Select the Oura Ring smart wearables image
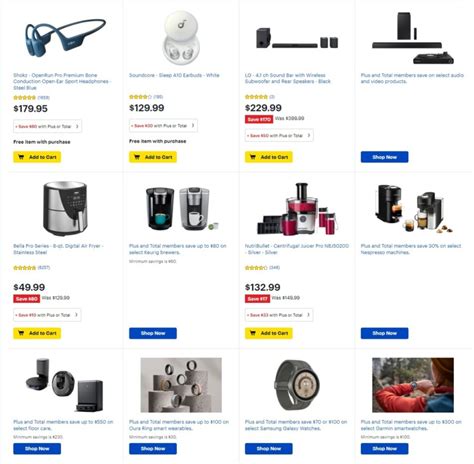 [x=181, y=385]
